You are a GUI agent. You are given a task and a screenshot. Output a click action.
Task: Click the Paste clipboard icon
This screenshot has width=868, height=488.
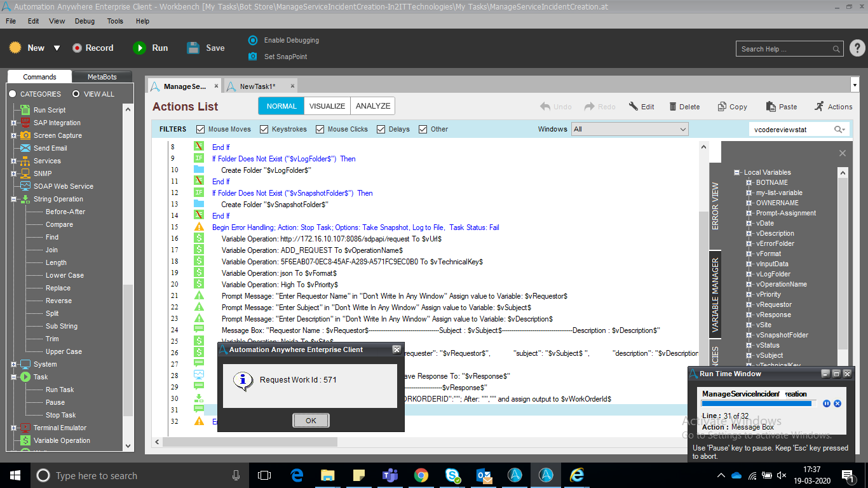[771, 107]
